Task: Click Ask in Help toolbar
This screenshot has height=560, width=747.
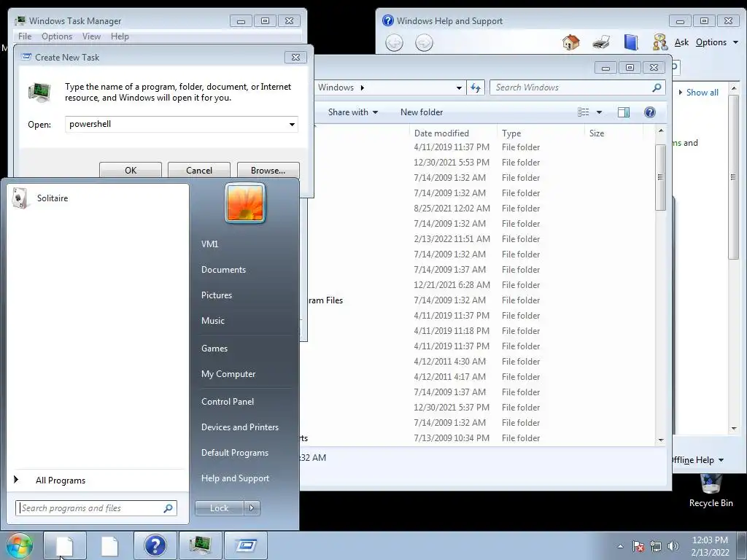Action: tap(682, 42)
